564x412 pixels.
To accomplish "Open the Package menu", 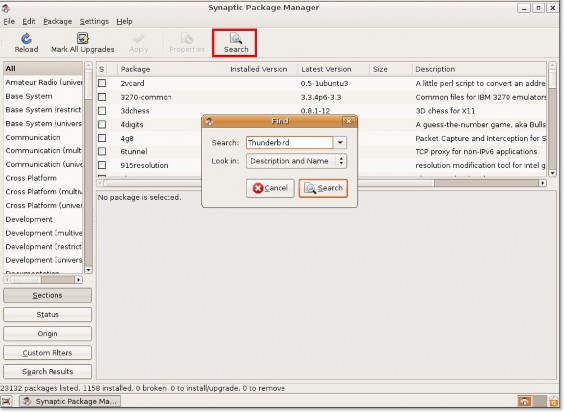I will click(x=58, y=22).
